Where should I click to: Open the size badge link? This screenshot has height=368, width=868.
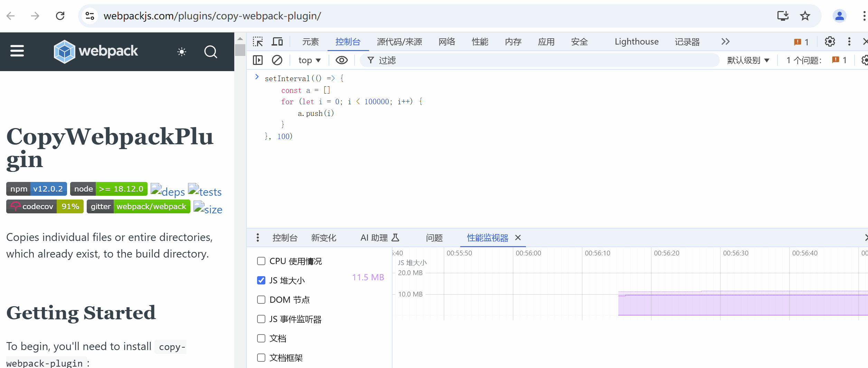coord(208,208)
